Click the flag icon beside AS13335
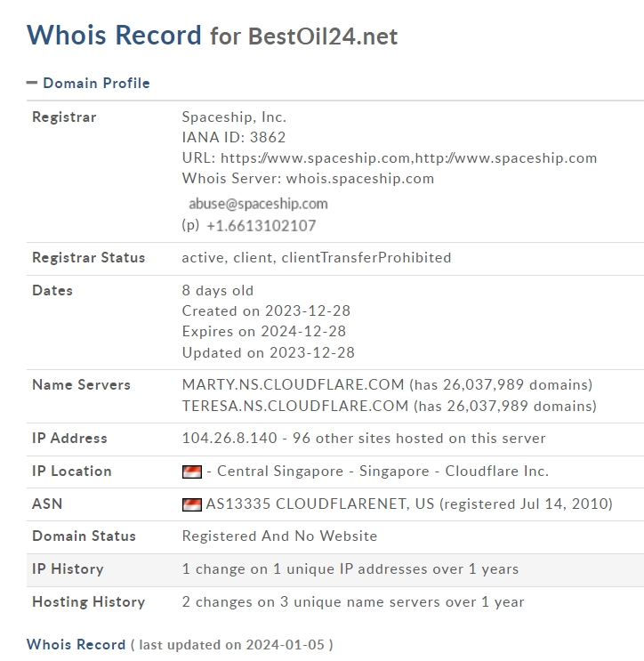 point(192,504)
